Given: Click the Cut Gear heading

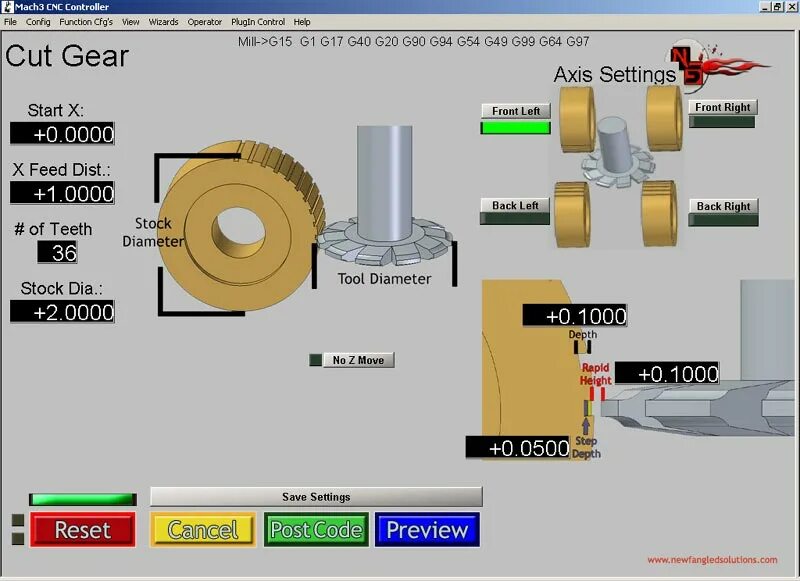Looking at the screenshot, I should pyautogui.click(x=67, y=56).
